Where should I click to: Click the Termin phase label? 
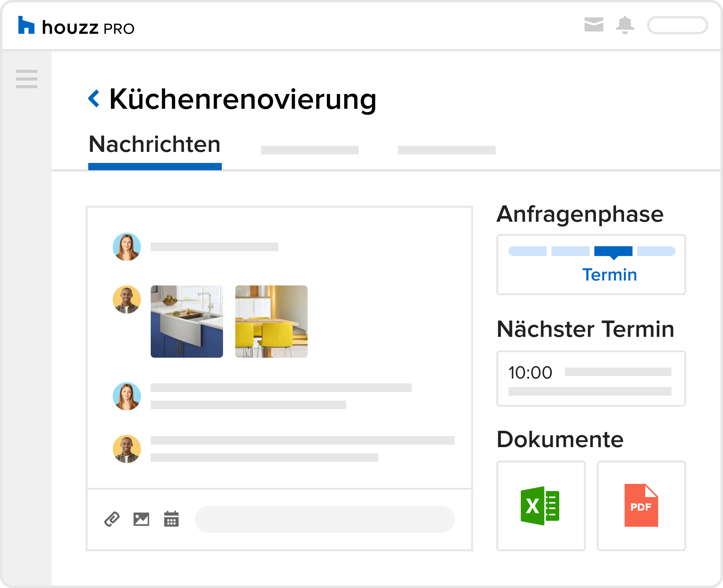pos(610,275)
